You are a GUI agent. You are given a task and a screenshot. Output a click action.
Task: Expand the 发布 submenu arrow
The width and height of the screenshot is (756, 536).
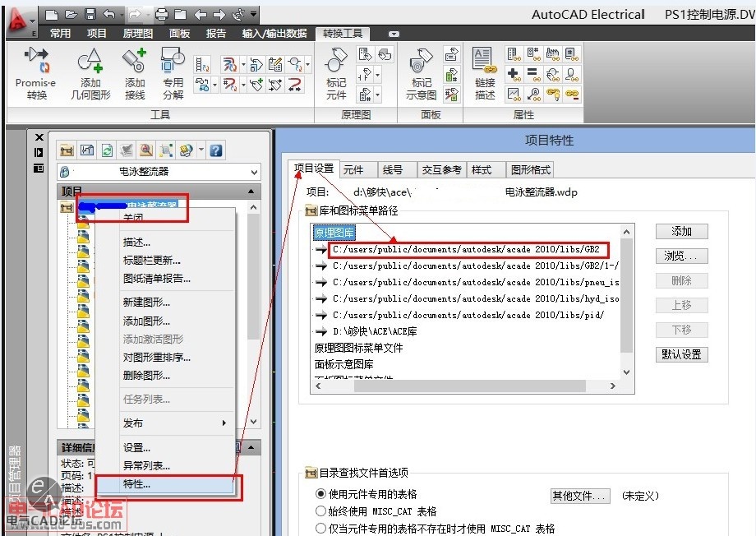pos(224,423)
